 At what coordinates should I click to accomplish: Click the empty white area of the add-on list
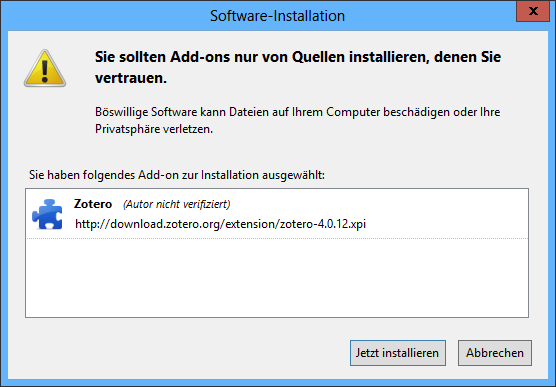pyautogui.click(x=277, y=278)
